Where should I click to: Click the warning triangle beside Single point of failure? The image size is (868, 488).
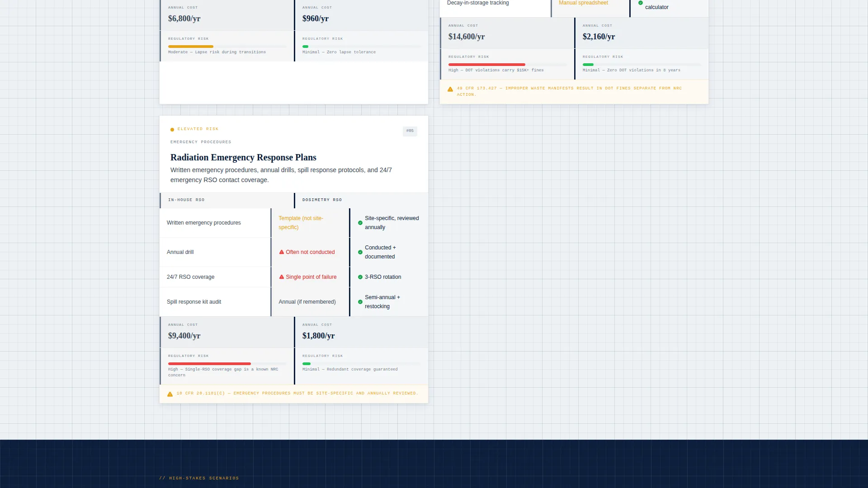282,277
